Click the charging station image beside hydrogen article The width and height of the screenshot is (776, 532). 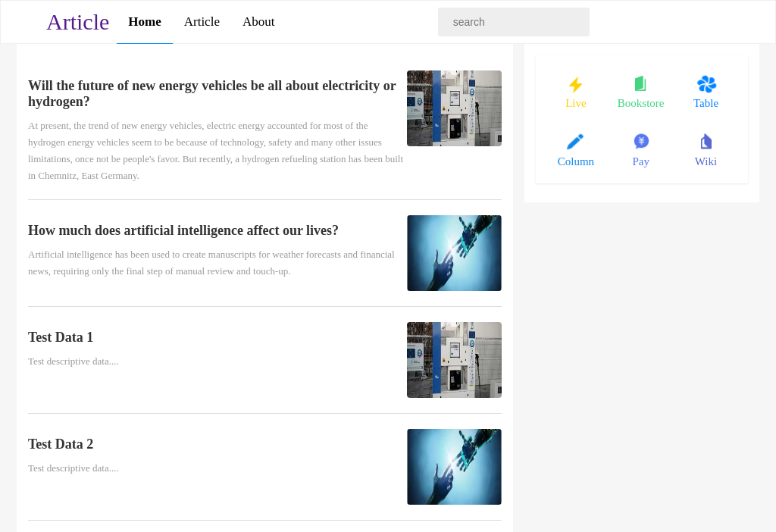click(454, 108)
